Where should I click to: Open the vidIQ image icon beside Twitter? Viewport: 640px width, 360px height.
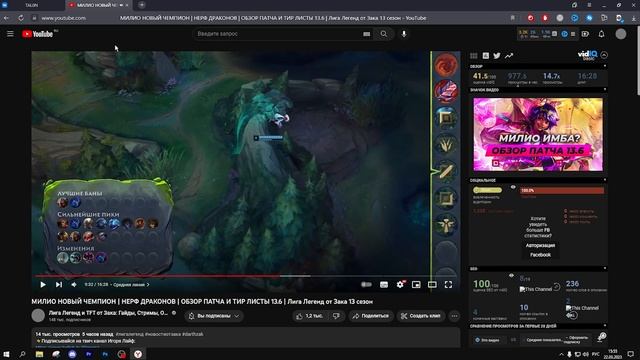click(485, 56)
